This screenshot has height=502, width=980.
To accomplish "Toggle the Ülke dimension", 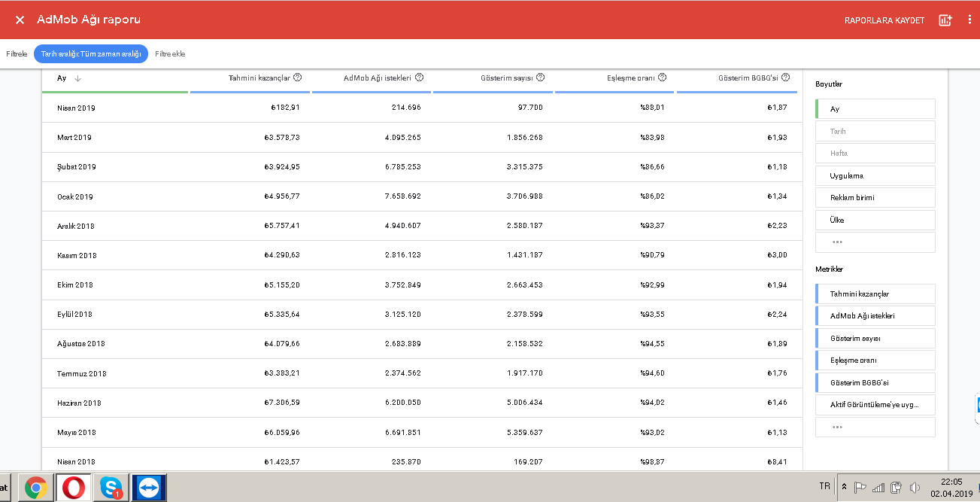I will tap(875, 220).
